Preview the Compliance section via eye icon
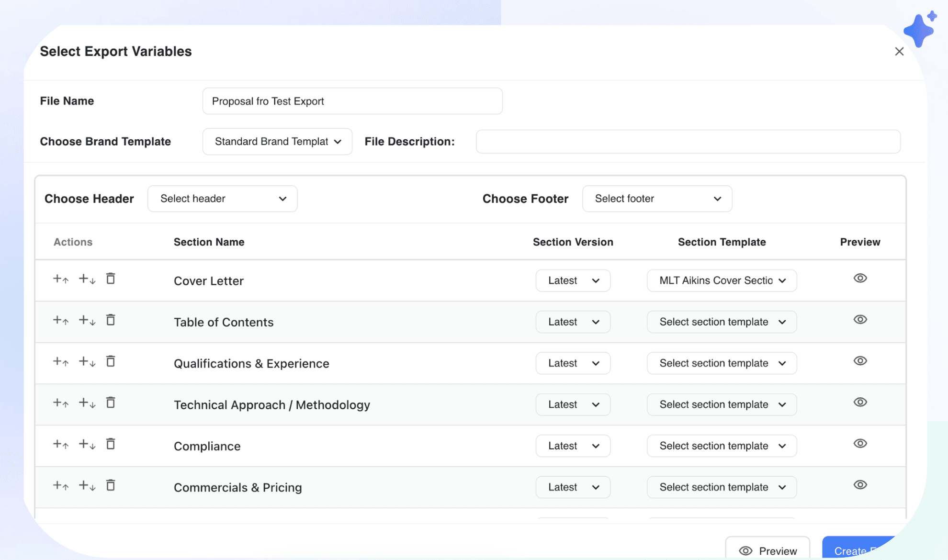This screenshot has height=560, width=948. [860, 444]
